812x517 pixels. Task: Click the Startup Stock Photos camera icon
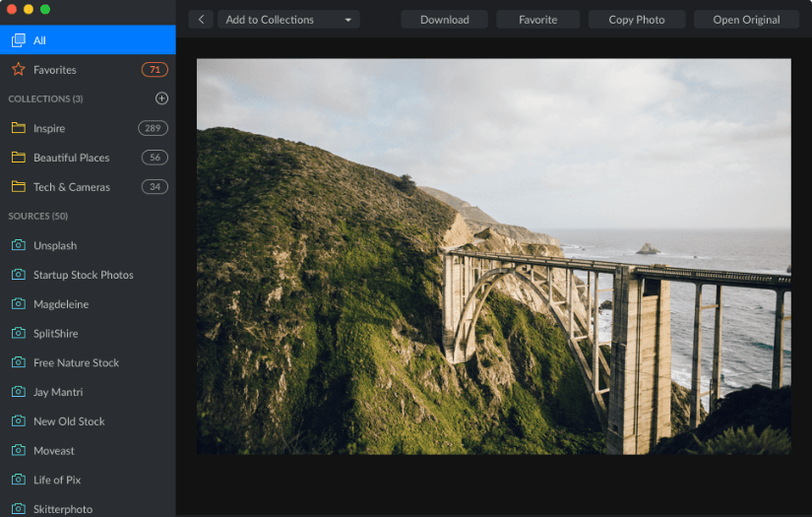[19, 275]
